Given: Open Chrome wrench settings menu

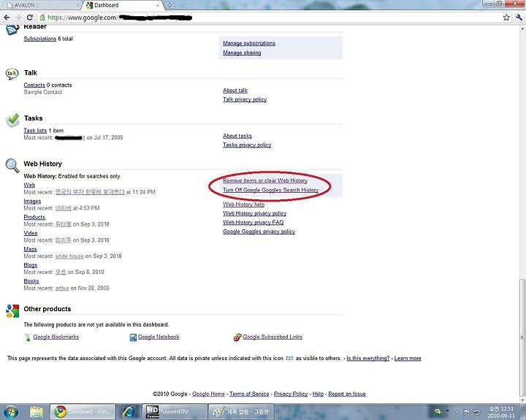Looking at the screenshot, I should [x=519, y=18].
